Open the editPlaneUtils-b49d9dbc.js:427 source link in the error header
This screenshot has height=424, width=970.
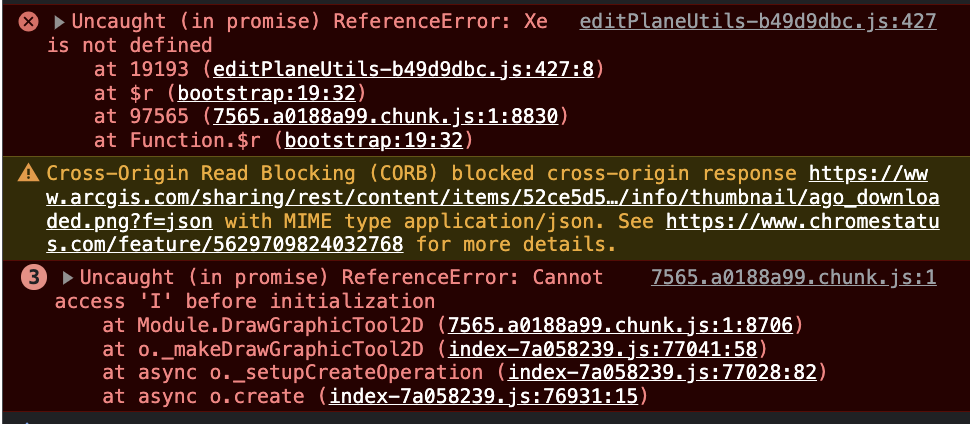(757, 21)
